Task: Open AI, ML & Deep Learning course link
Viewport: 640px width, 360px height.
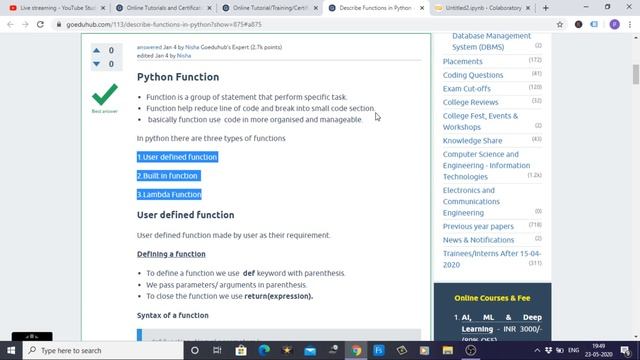Action: point(502,323)
